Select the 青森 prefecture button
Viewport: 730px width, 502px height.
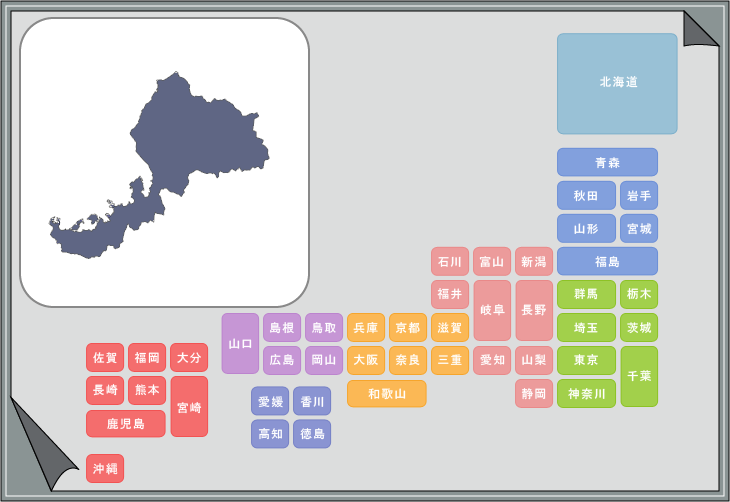pos(607,162)
